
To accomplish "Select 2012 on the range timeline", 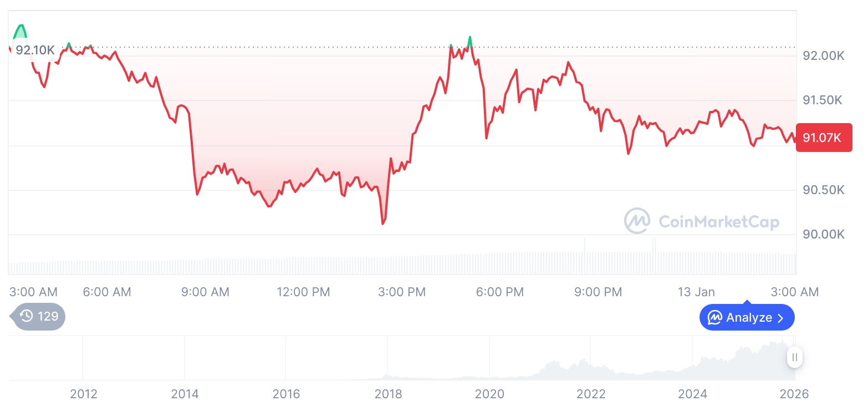I will point(84,394).
